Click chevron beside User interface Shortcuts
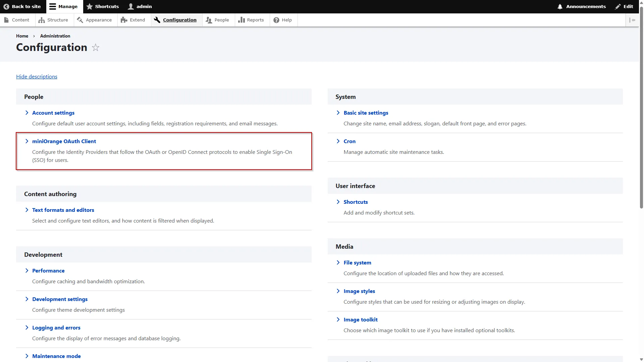Screen dimensions: 644x362 338,202
